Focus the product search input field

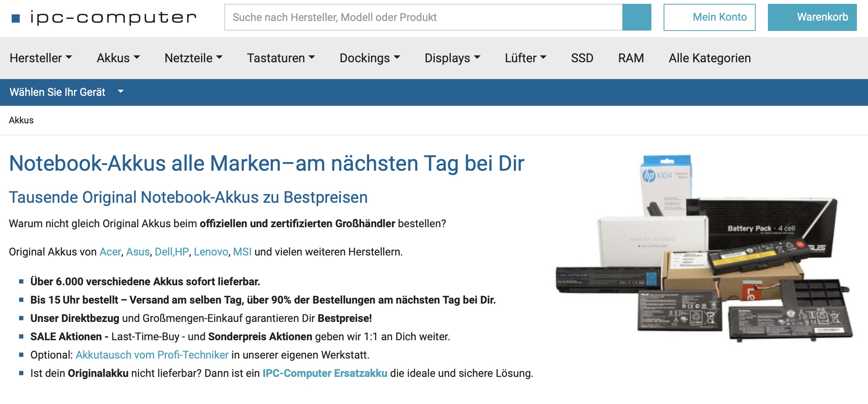coord(423,17)
